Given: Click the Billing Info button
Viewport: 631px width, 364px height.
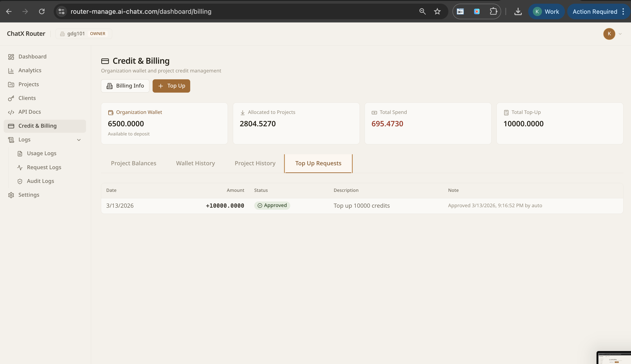Looking at the screenshot, I should 125,86.
